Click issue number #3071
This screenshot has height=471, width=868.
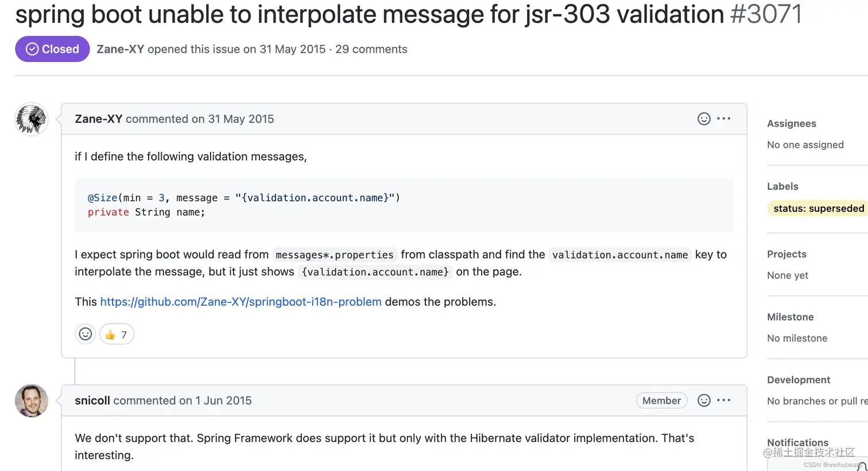(766, 14)
